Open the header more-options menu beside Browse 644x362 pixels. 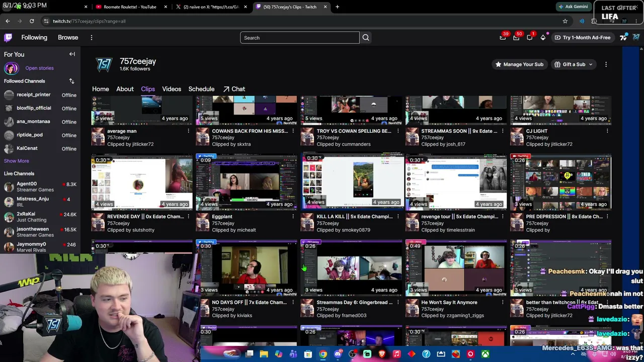[x=91, y=38]
